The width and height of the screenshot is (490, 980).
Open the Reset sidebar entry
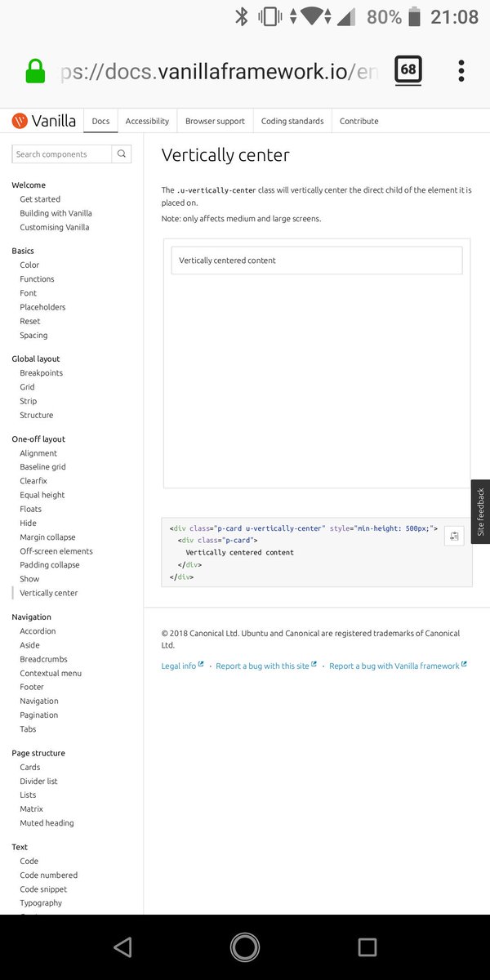click(30, 321)
